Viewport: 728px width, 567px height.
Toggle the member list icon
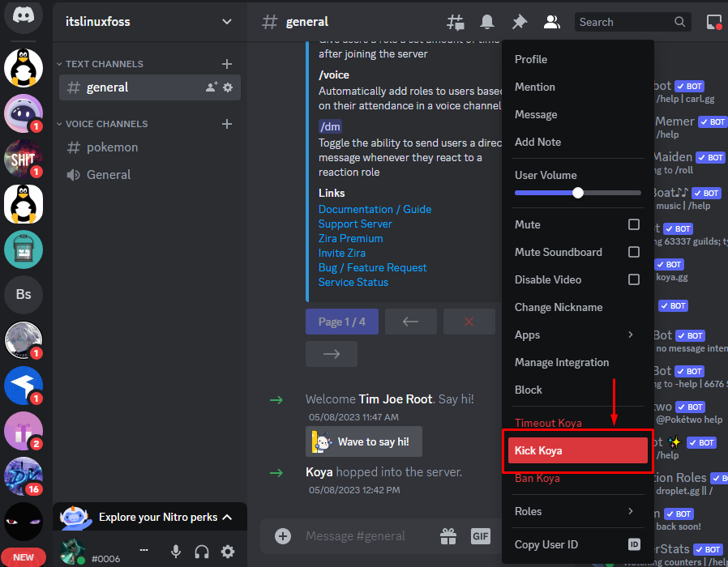(x=551, y=22)
